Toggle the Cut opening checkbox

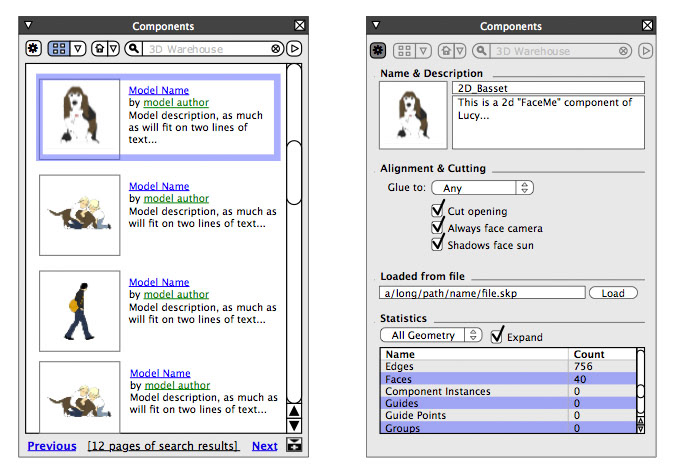437,210
